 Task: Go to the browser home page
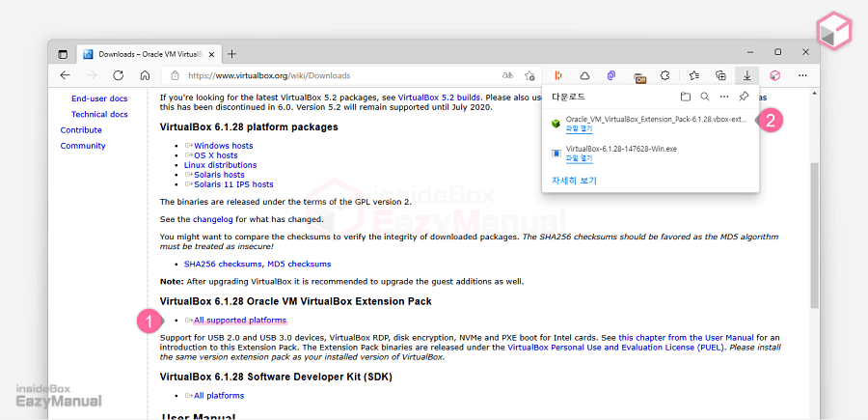coord(145,75)
